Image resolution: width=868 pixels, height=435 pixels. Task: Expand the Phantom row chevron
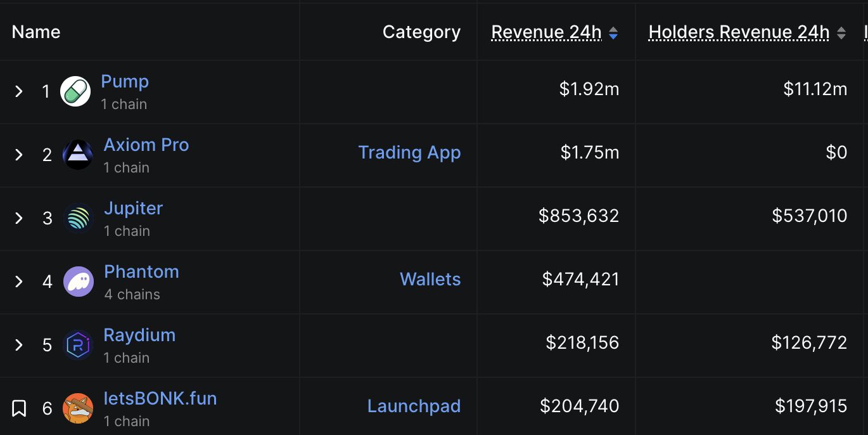coord(19,282)
